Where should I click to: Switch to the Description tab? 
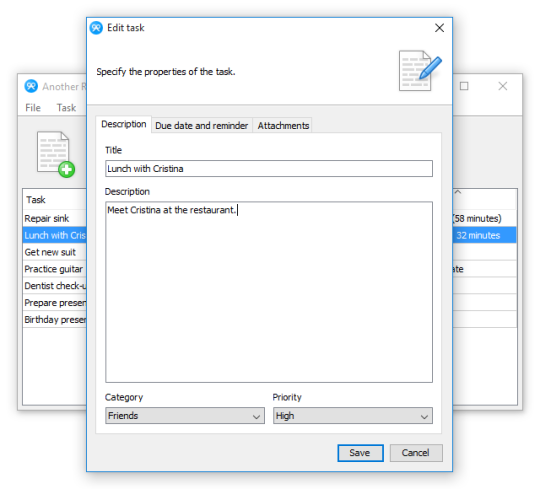124,124
